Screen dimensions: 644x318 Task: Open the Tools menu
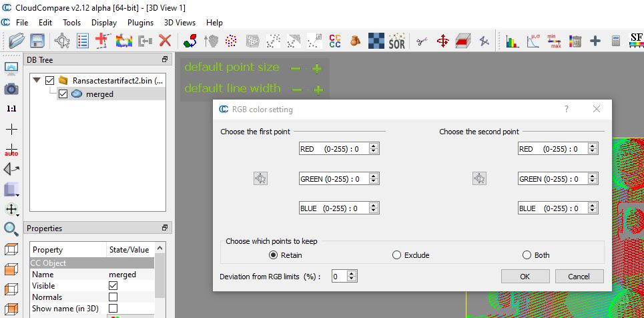(71, 22)
